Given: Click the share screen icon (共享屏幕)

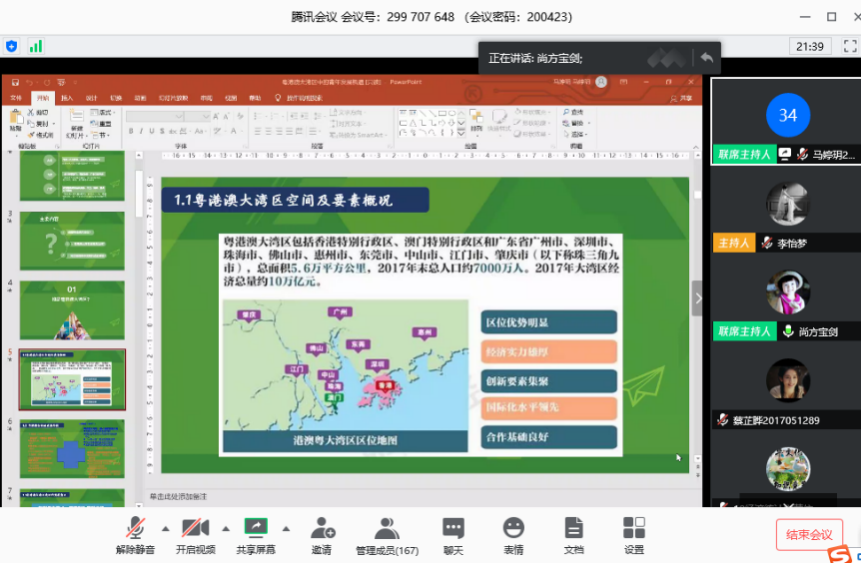Looking at the screenshot, I should coord(256,528).
